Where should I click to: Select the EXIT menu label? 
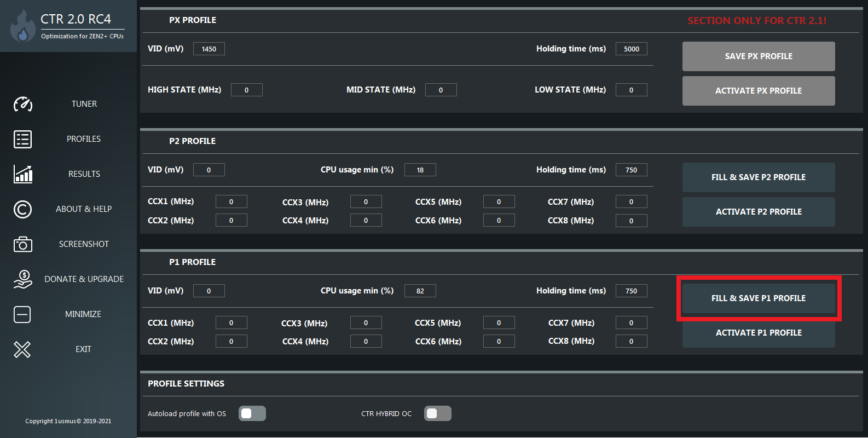tap(83, 349)
